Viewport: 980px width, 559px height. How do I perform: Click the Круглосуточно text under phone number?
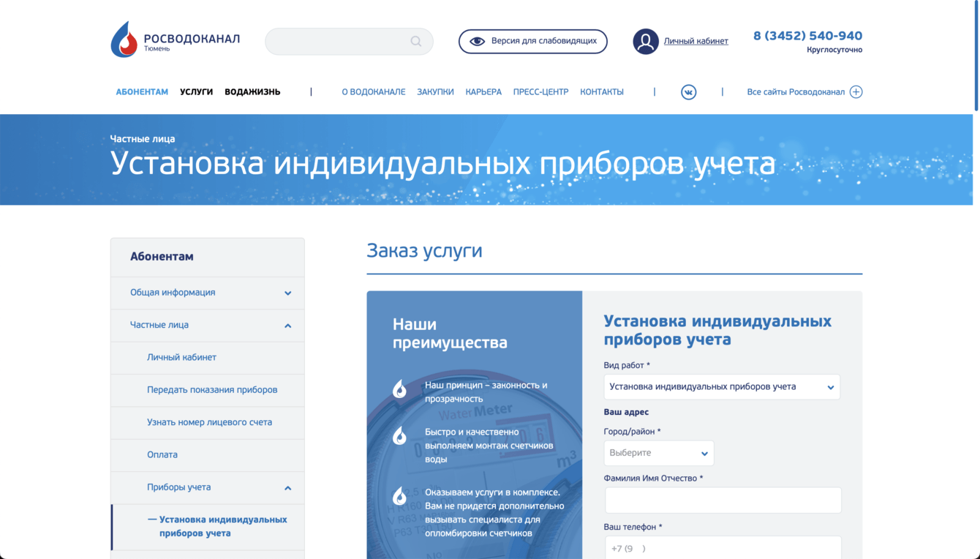tap(834, 50)
